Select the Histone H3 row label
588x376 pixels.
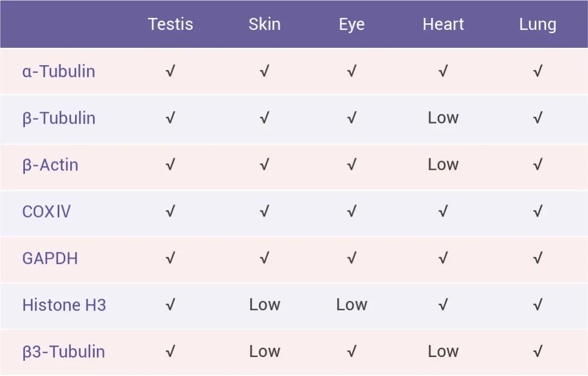(64, 305)
